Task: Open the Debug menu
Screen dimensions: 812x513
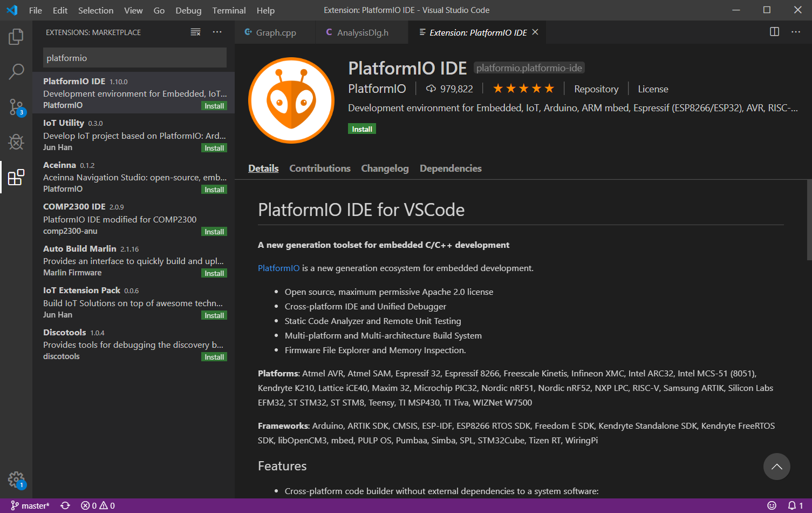Action: point(188,10)
